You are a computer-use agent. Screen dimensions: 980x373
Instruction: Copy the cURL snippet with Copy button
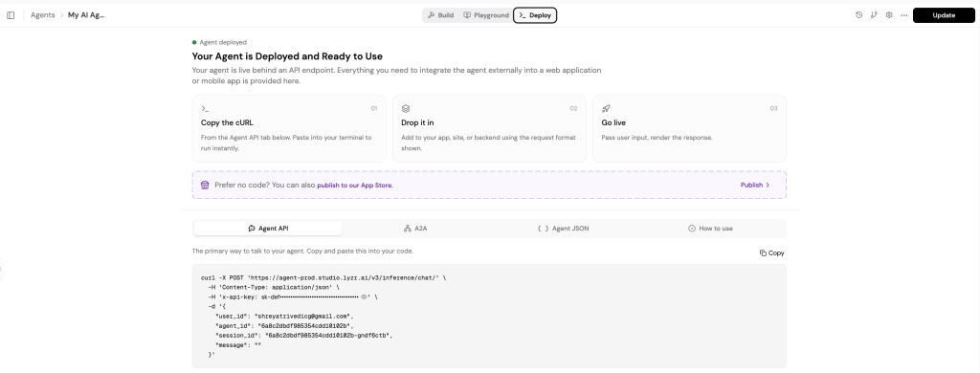[772, 253]
